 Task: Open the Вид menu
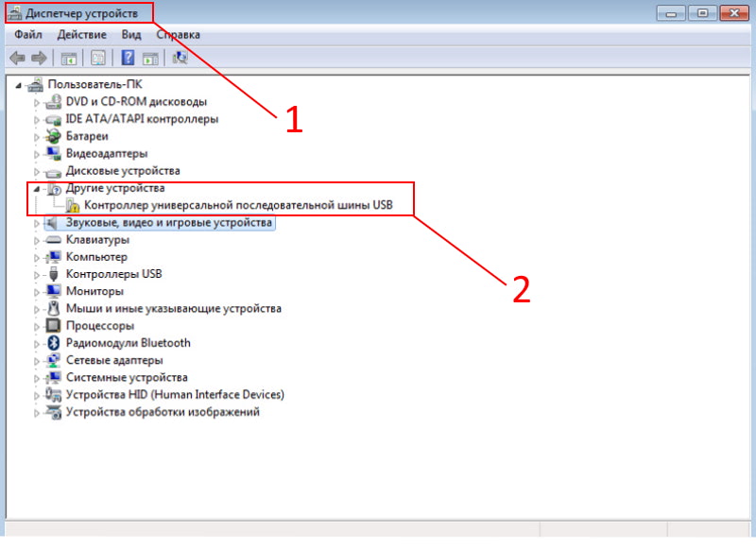click(x=130, y=35)
